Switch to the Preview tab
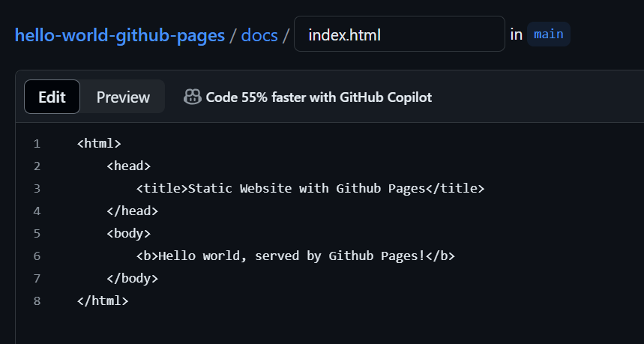644x344 pixels. tap(123, 97)
